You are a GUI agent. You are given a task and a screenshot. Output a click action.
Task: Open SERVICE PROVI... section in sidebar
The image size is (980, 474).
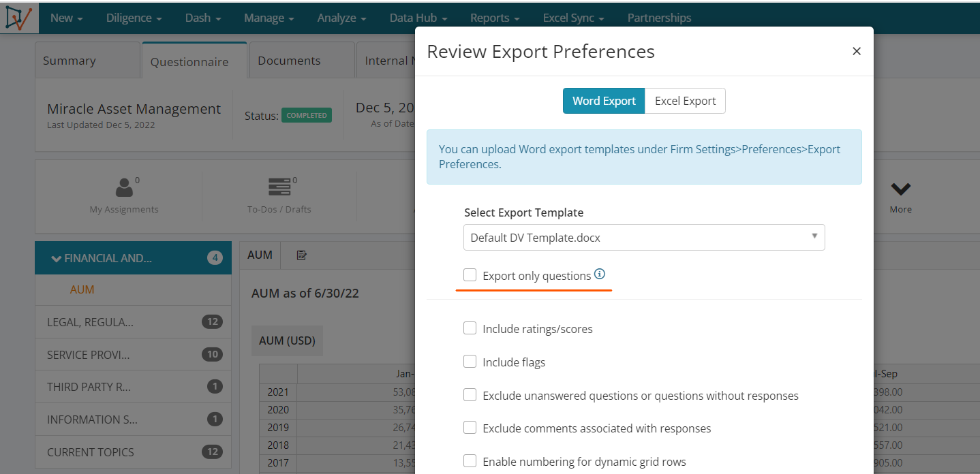[133, 354]
